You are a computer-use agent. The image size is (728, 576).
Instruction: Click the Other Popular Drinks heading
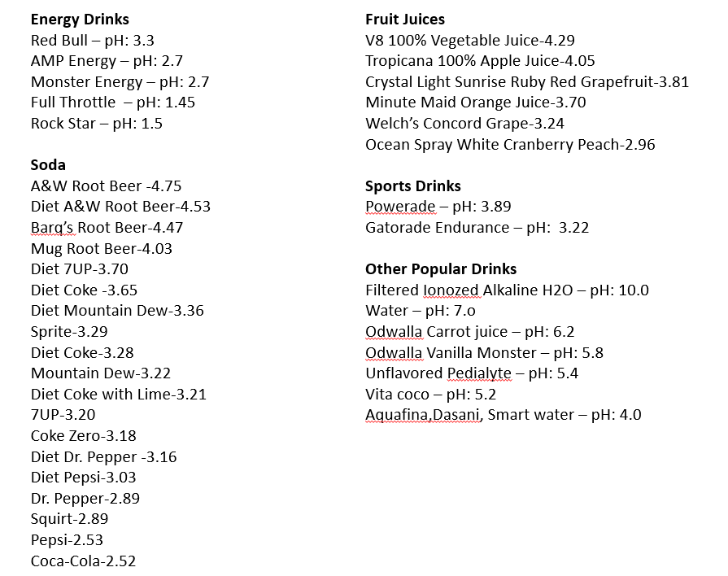441,269
